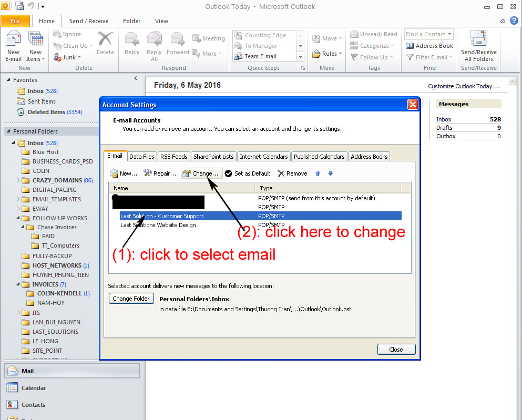The image size is (522, 420).
Task: Click the New E-mail ribbon icon
Action: pyautogui.click(x=13, y=42)
